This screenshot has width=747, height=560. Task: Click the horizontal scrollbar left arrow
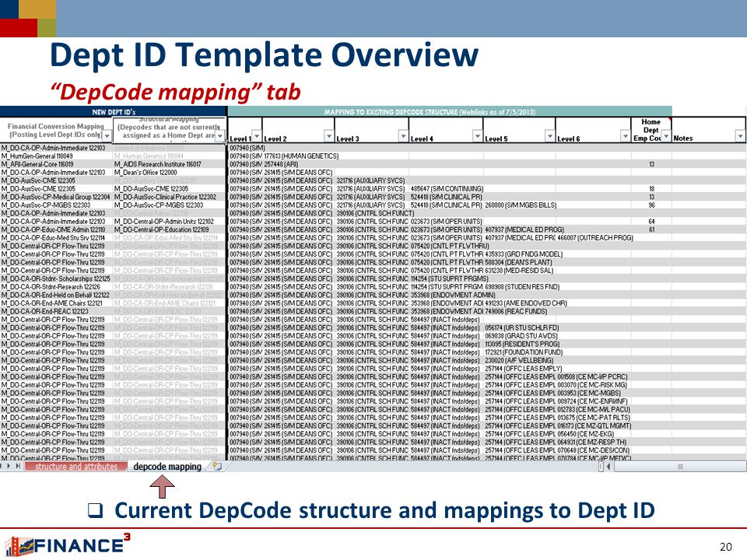coord(608,467)
